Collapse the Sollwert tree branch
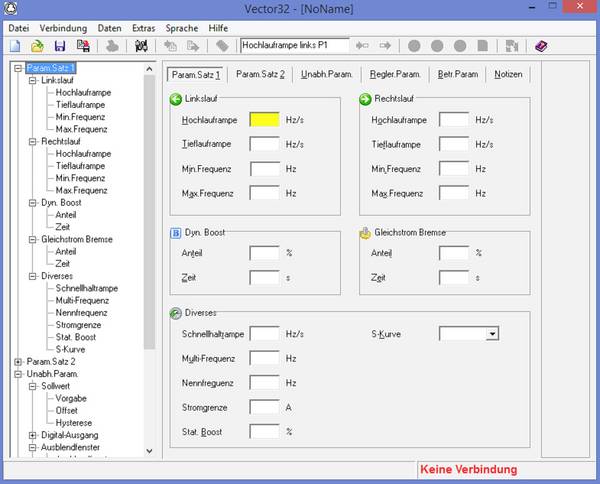 [33, 386]
